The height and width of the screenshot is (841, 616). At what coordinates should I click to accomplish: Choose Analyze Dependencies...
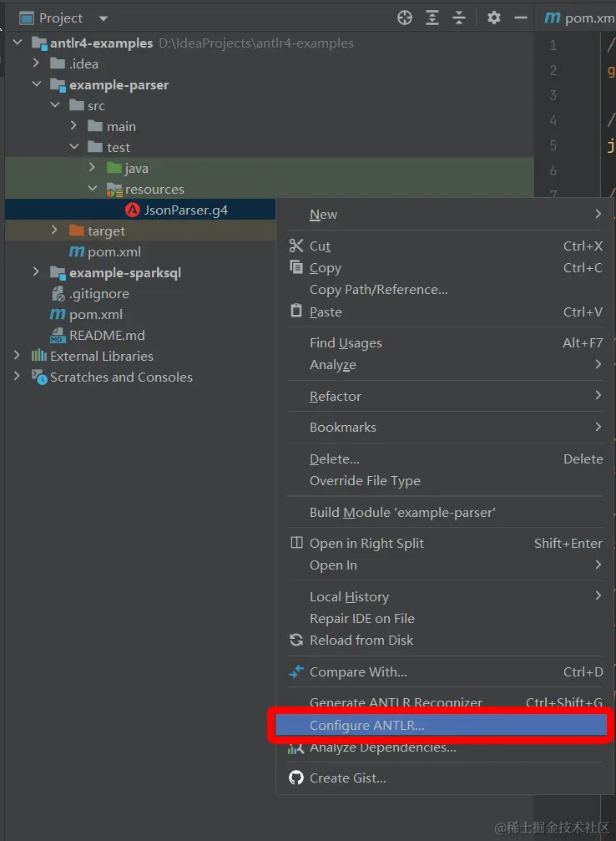point(445,747)
